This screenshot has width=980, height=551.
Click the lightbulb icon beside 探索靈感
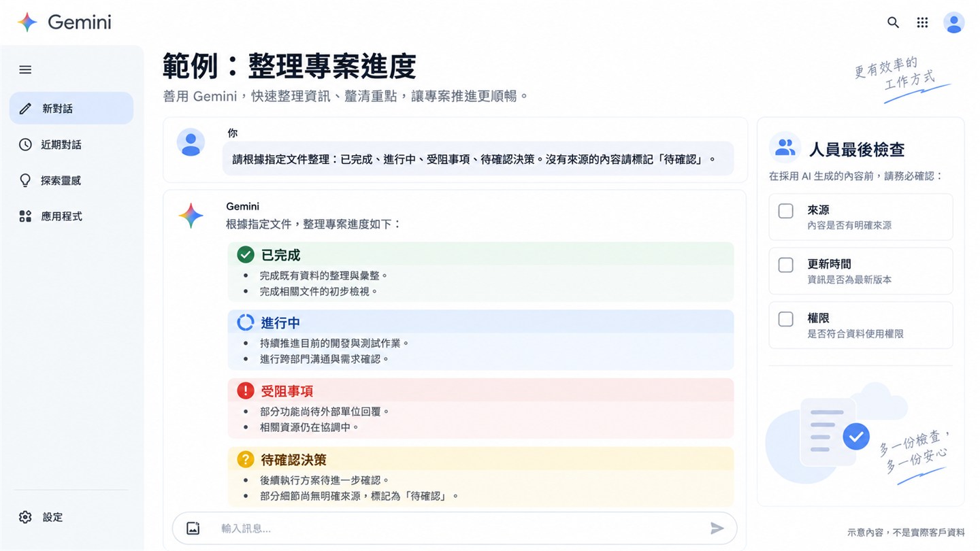[x=25, y=180]
